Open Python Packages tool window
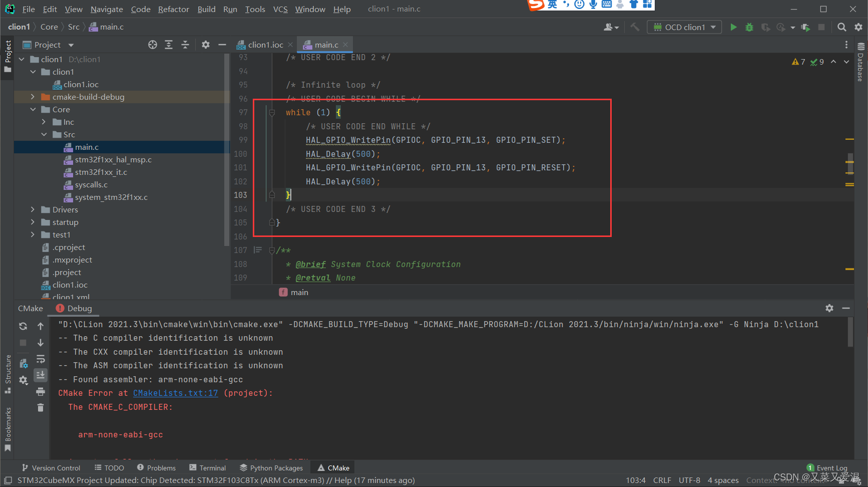 click(271, 468)
